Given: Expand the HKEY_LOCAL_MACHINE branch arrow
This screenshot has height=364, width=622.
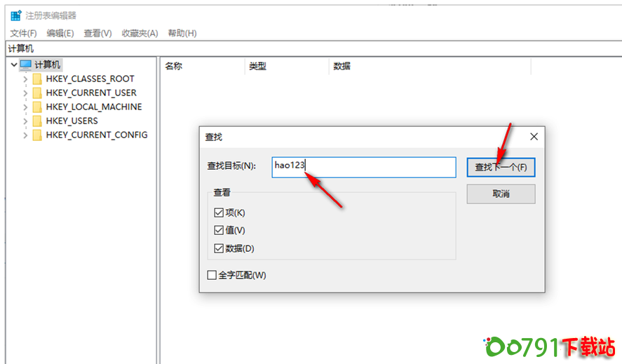Looking at the screenshot, I should [25, 107].
